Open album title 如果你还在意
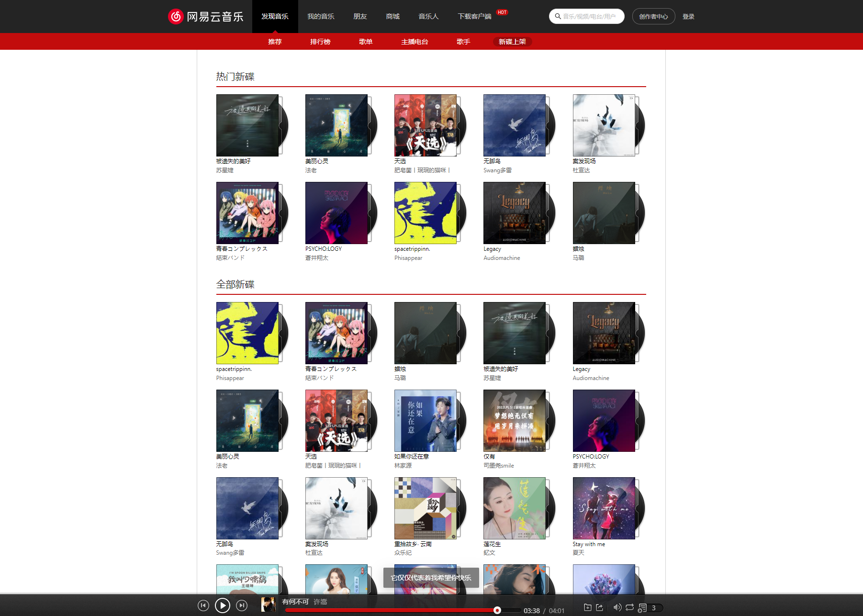The height and width of the screenshot is (616, 863). [412, 457]
